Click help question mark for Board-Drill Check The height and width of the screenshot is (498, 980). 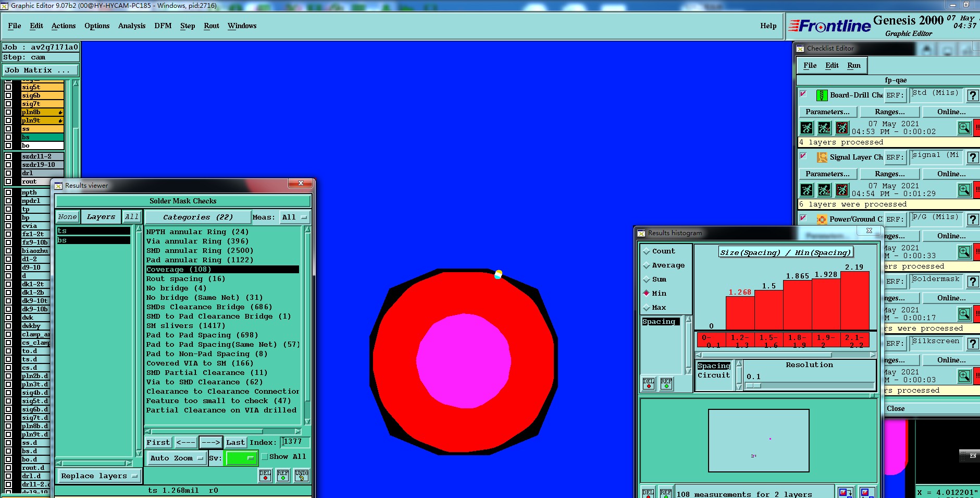[x=973, y=95]
